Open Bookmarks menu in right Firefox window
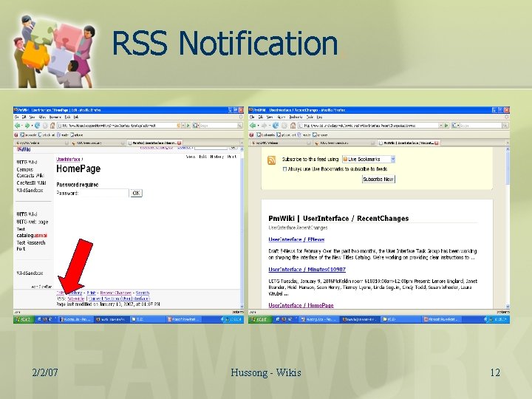The width and height of the screenshot is (532, 399). point(296,117)
